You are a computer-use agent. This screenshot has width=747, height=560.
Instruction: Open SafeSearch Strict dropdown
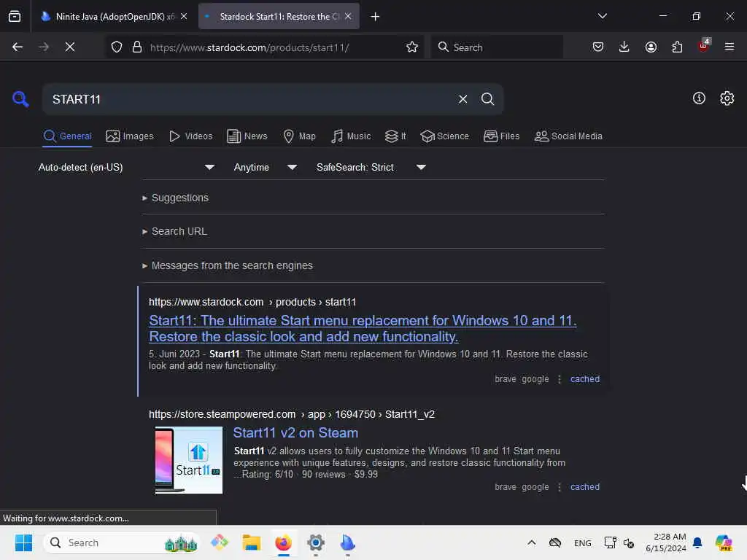pyautogui.click(x=371, y=167)
